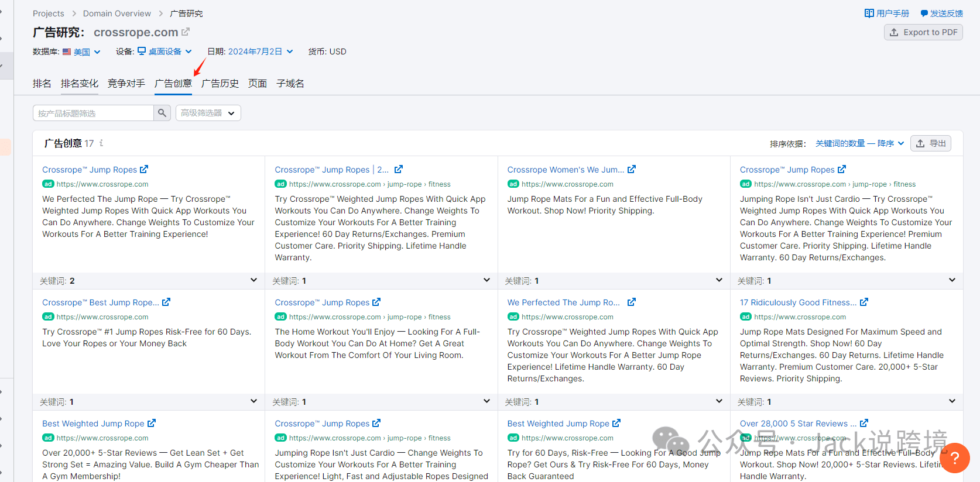Open external link icon beside Crossrope Women's We Jum...

[632, 170]
